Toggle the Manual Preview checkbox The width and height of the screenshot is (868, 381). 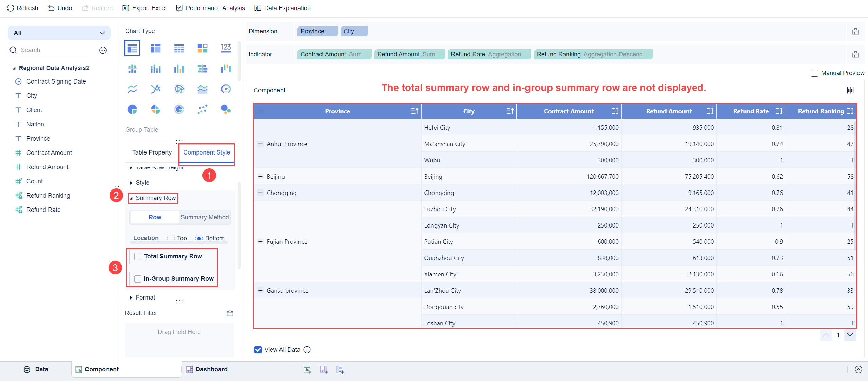(814, 73)
